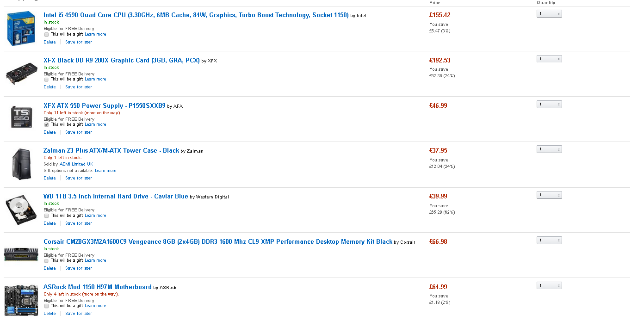Open Corsair Vengeance 8GB memory kit title
Viewport: 644px width, 321px height.
218,241
